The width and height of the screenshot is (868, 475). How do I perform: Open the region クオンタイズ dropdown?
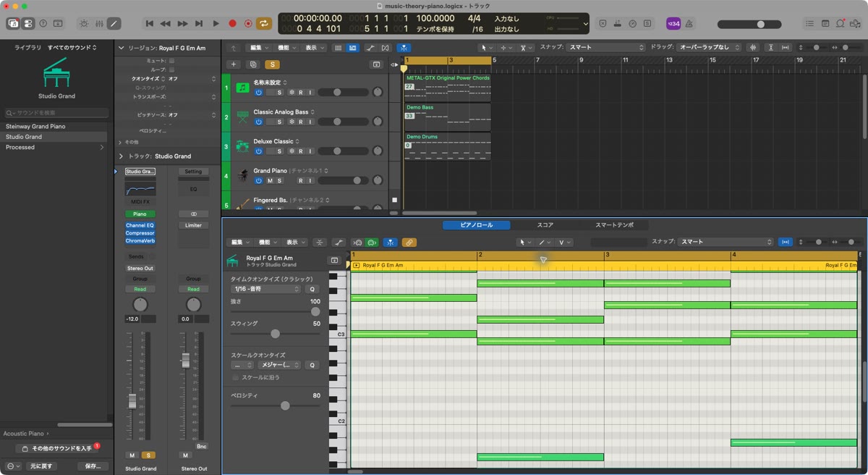(192, 78)
